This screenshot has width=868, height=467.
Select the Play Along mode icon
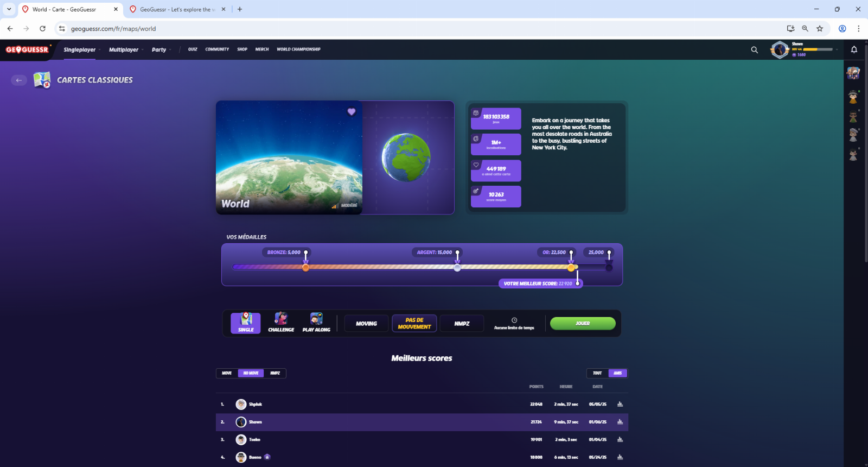316,323
